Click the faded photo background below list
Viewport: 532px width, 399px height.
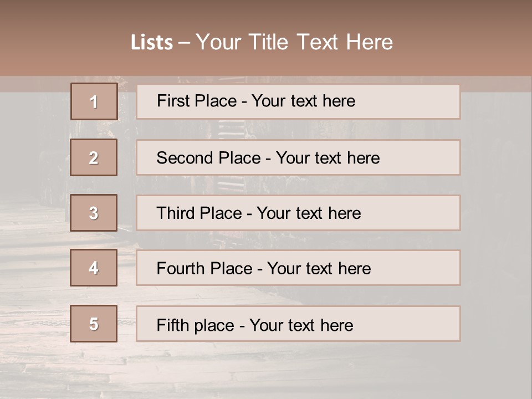(266, 370)
